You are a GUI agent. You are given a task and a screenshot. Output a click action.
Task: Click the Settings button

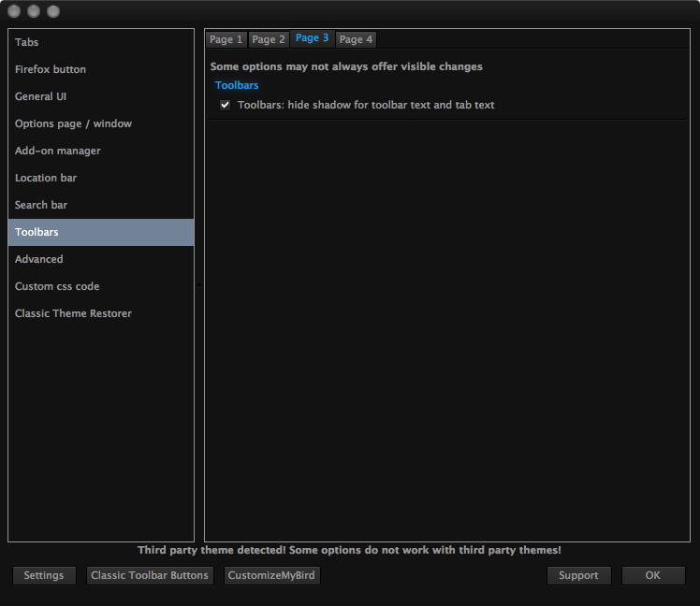44,576
